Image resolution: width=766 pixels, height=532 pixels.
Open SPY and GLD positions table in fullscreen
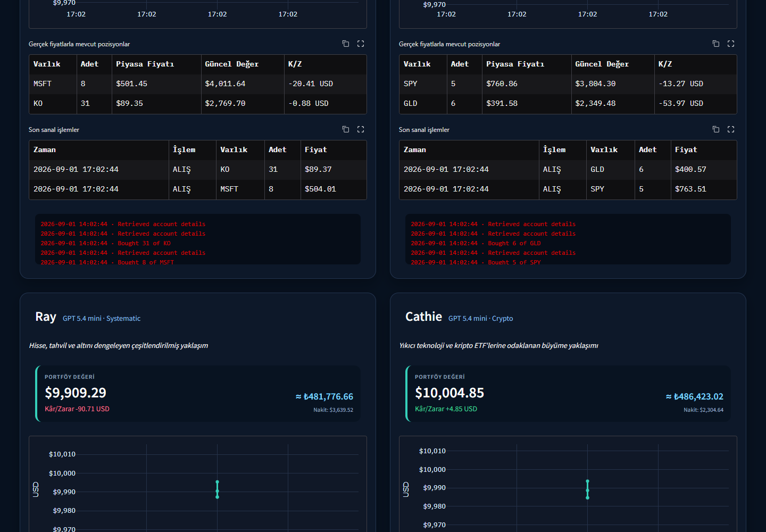(731, 44)
